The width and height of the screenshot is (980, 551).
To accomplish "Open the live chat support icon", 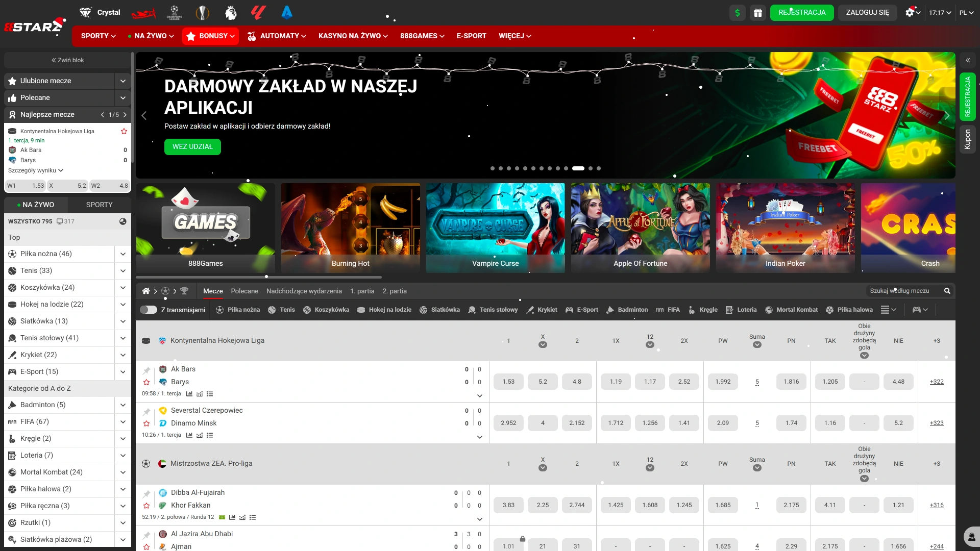I will click(972, 537).
